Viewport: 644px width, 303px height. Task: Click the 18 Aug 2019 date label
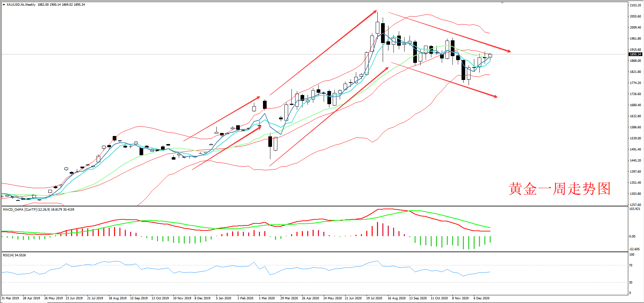pos(117,298)
